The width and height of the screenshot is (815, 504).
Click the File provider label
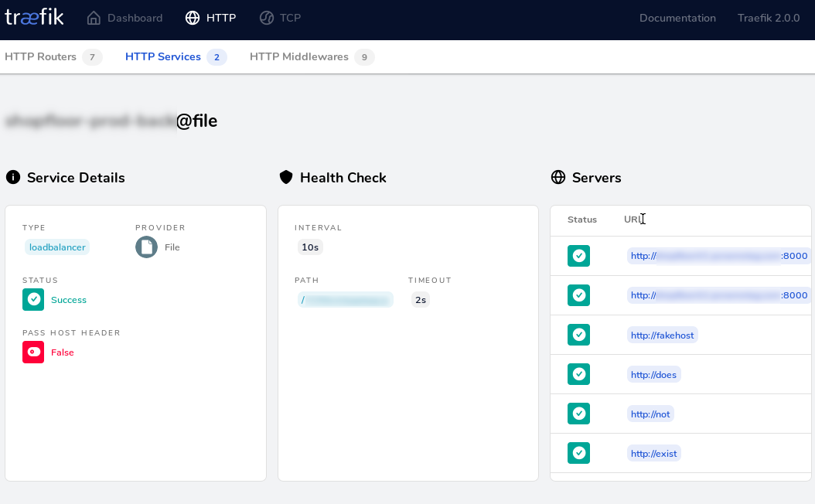pos(172,247)
